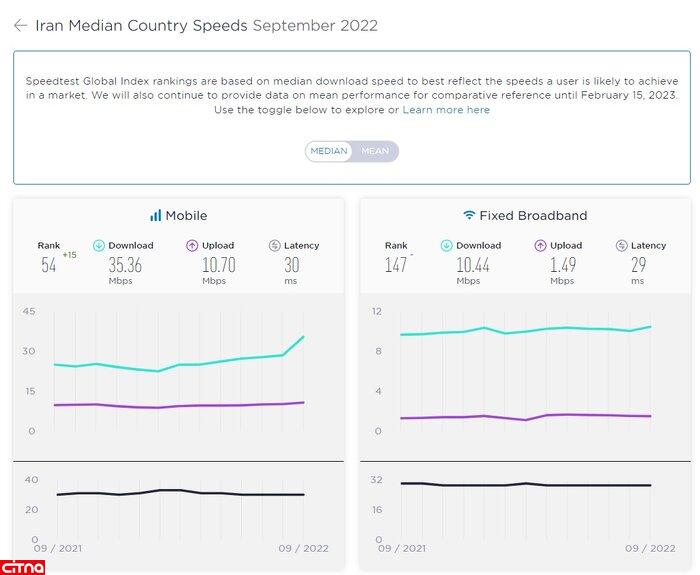Click the Fixed Broadband 09 / 2021 marker
This screenshot has width=700, height=575.
[405, 548]
